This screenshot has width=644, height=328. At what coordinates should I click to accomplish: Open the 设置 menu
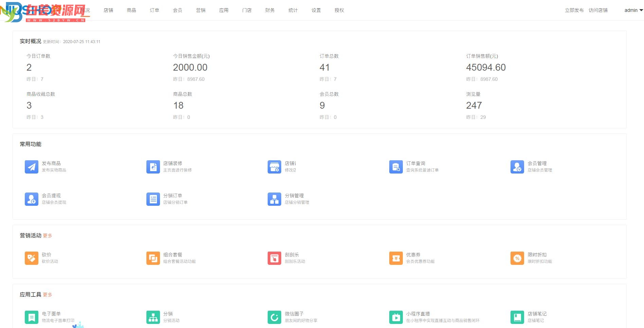(x=316, y=10)
